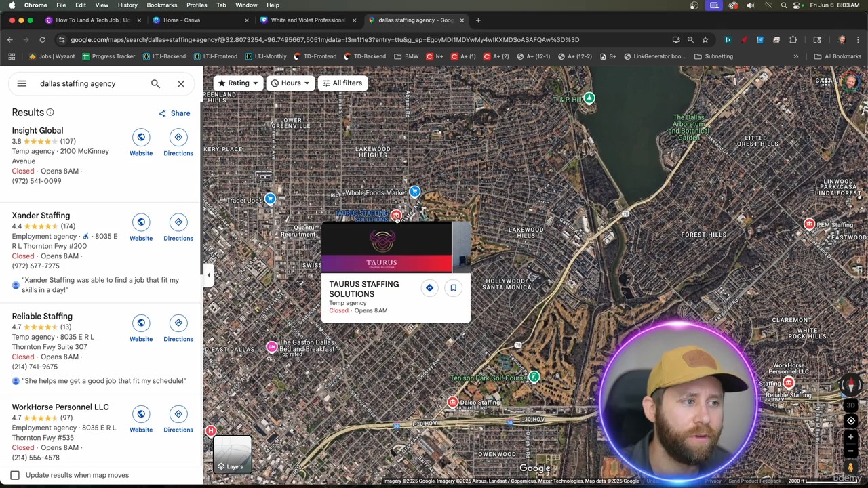Show more bookmarks overflow chevron

[795, 57]
